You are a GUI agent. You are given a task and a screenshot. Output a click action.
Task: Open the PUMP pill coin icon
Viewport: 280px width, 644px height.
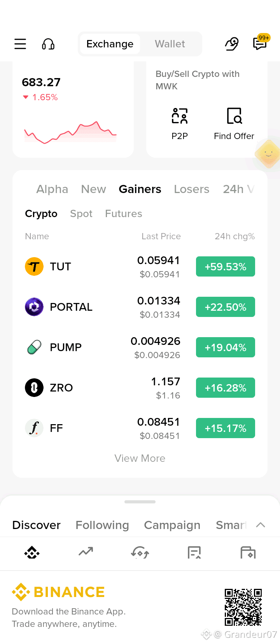click(x=34, y=347)
